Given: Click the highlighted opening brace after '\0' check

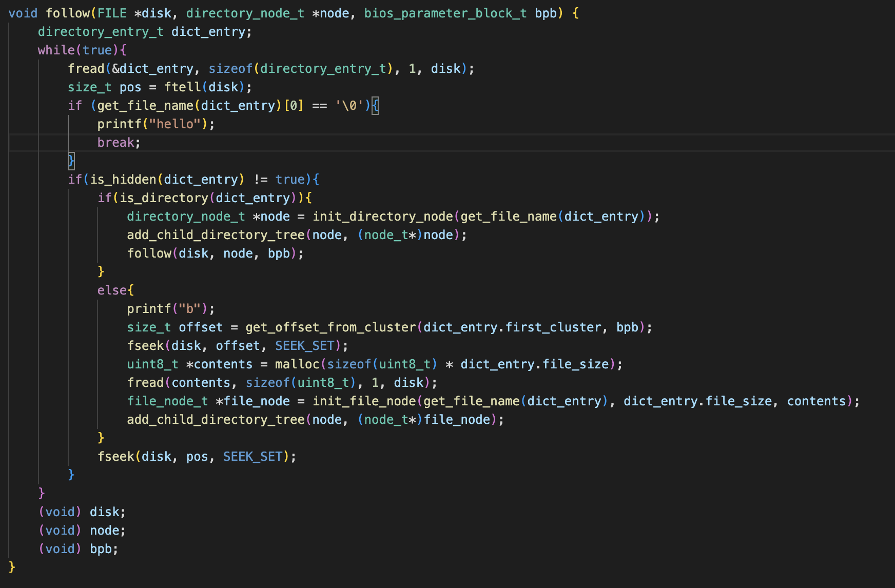Looking at the screenshot, I should pos(375,106).
